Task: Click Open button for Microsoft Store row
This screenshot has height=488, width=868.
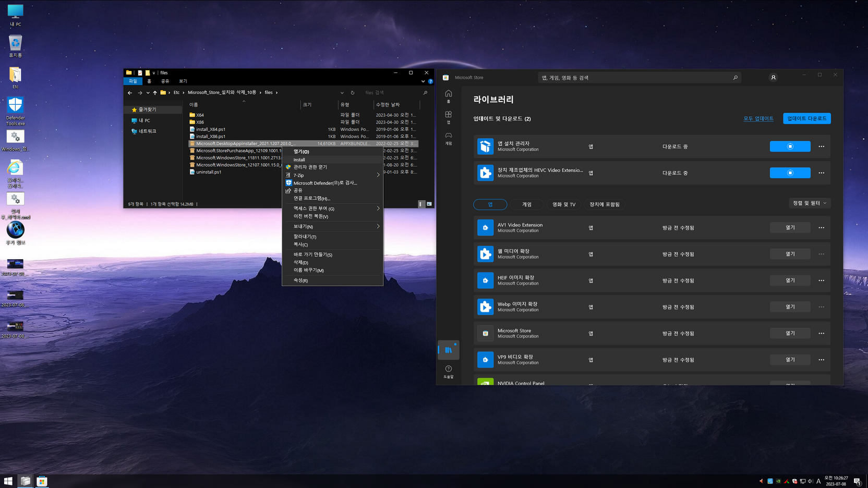Action: click(790, 333)
